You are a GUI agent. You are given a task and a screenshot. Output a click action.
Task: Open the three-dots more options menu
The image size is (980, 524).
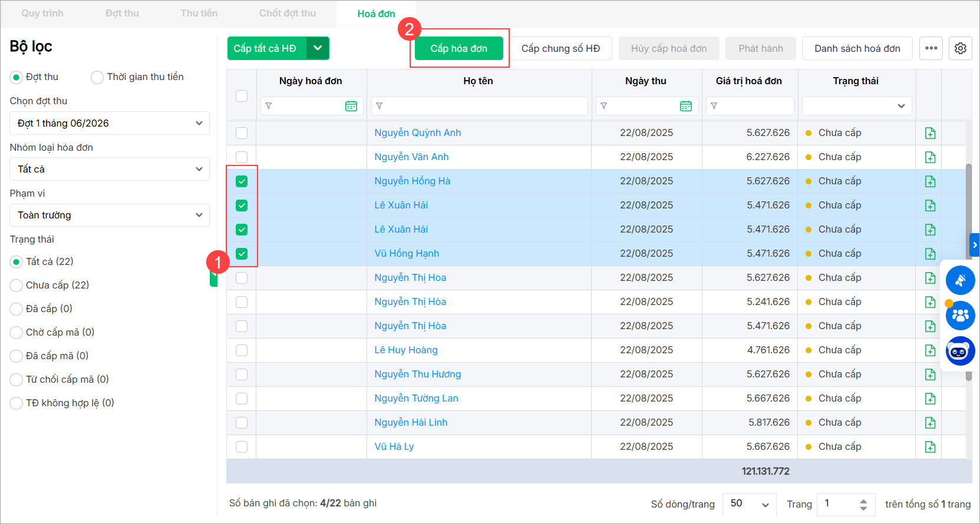tap(931, 48)
